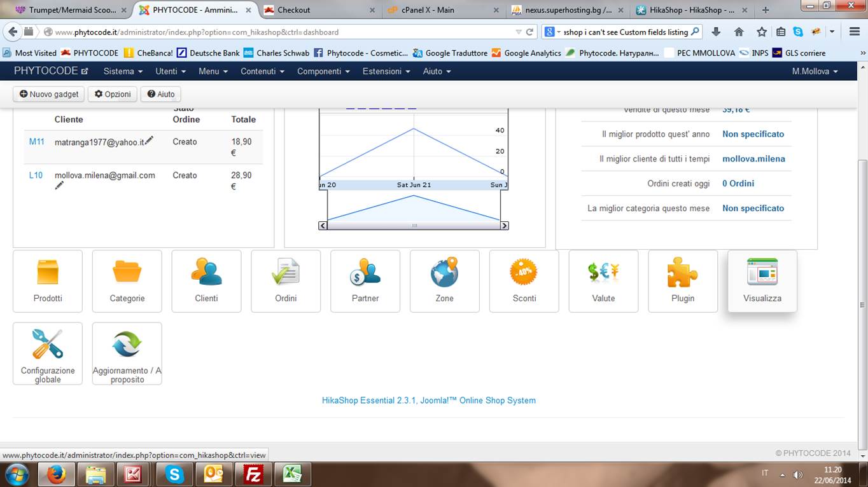Switch to the cPanel X - Main tab
The height and width of the screenshot is (487, 868).
click(x=442, y=10)
